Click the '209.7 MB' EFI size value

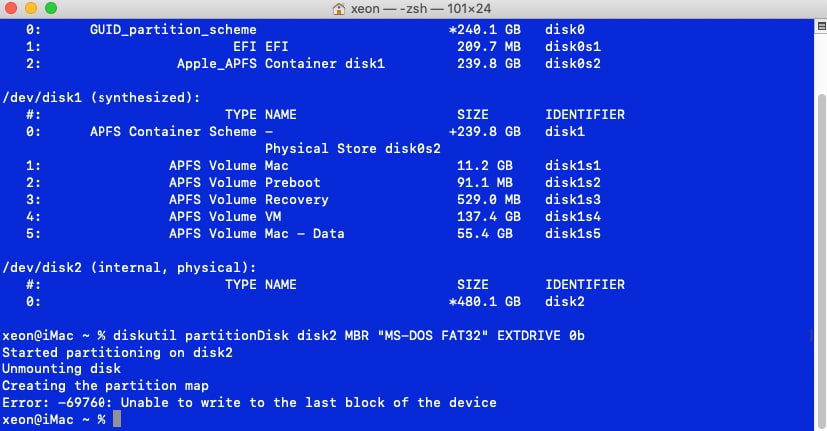tap(488, 46)
